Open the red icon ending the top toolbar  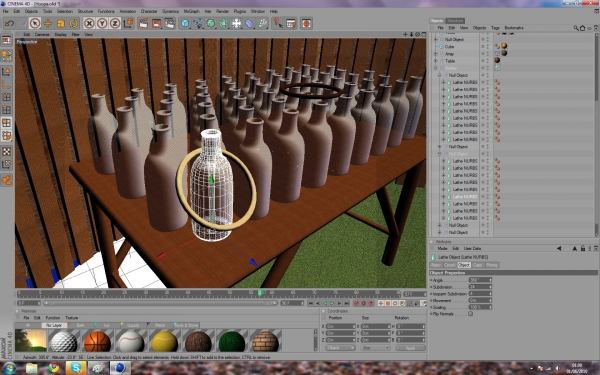click(x=306, y=23)
